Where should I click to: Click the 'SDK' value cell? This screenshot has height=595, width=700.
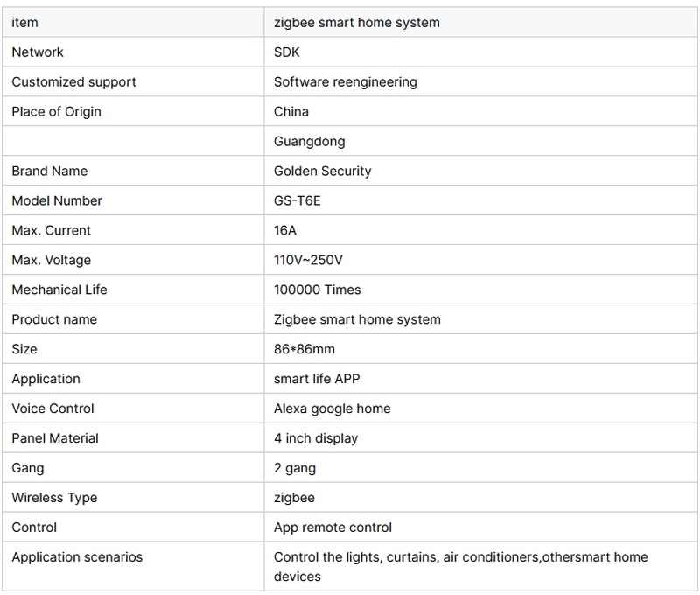point(287,52)
